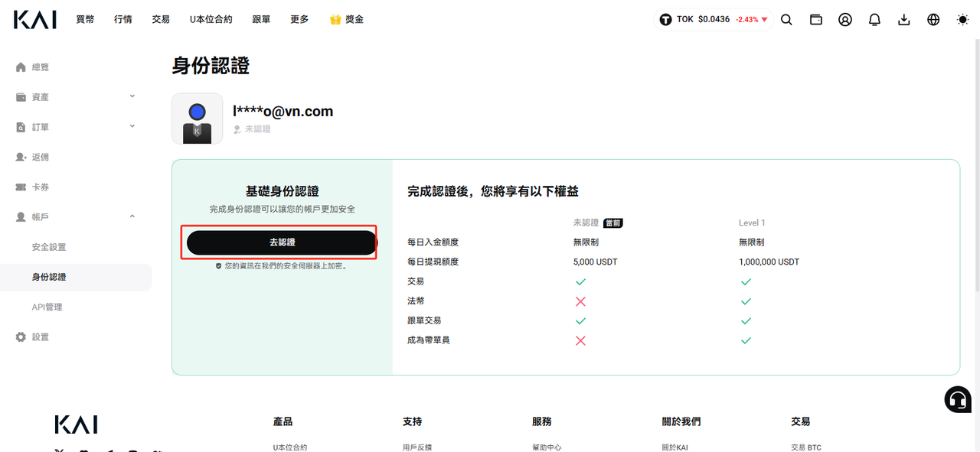Click the -2.43% change badge
The width and height of the screenshot is (980, 452).
click(751, 19)
